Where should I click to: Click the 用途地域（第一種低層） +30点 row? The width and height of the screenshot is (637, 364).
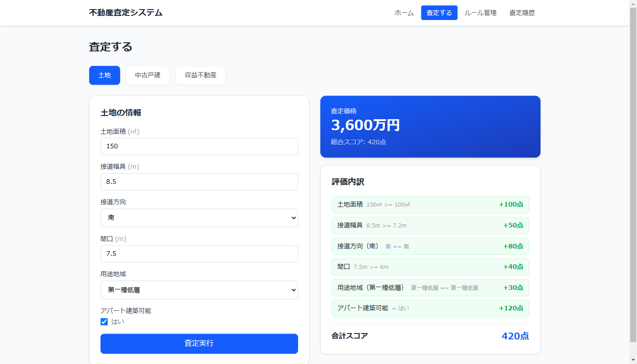pyautogui.click(x=430, y=288)
